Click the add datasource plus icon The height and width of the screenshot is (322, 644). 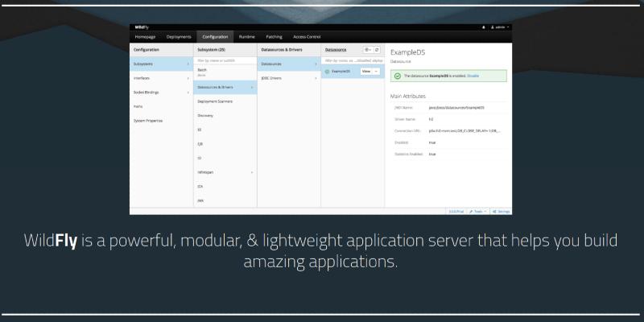coord(367,50)
